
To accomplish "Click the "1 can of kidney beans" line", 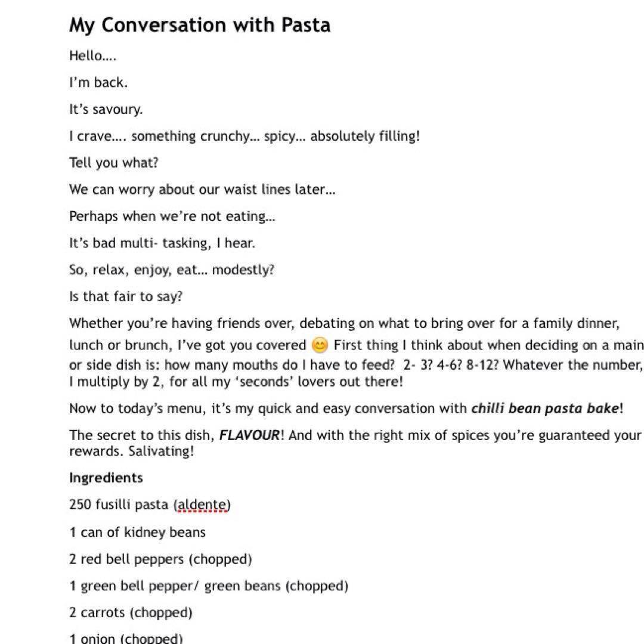I will pos(137,532).
